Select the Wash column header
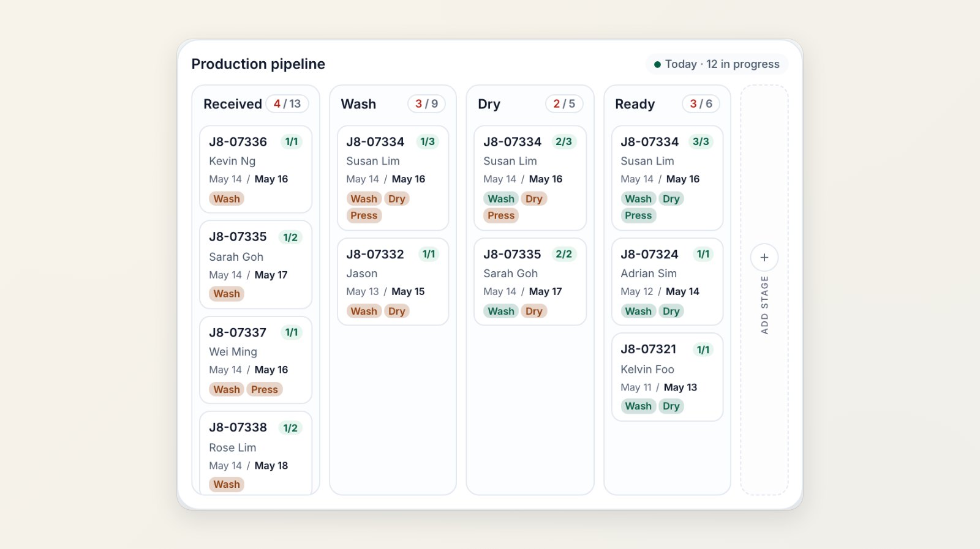The height and width of the screenshot is (549, 980). click(358, 104)
